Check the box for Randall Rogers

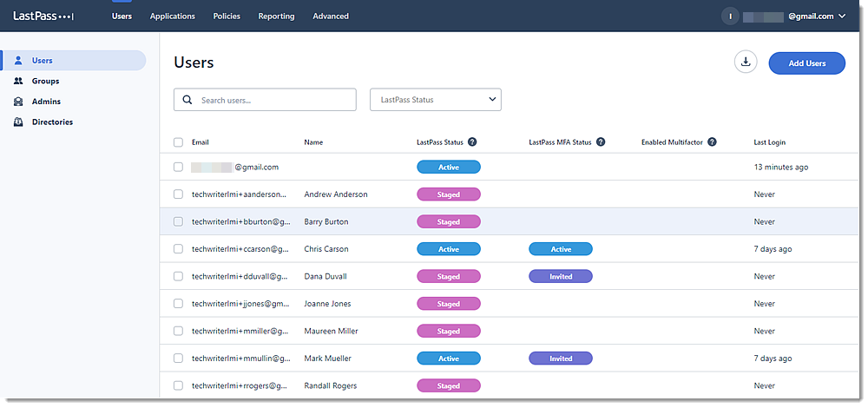[178, 385]
